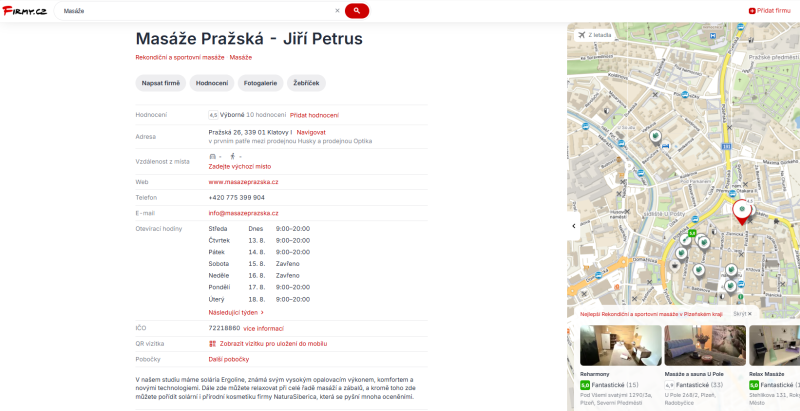Viewport: 800px width, 411px height.
Task: Click the Sobota 15. 8. Zavřeno row
Action: pyautogui.click(x=259, y=264)
